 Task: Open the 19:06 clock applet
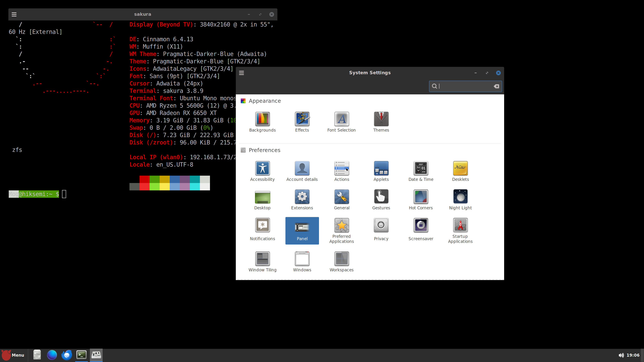coord(633,355)
